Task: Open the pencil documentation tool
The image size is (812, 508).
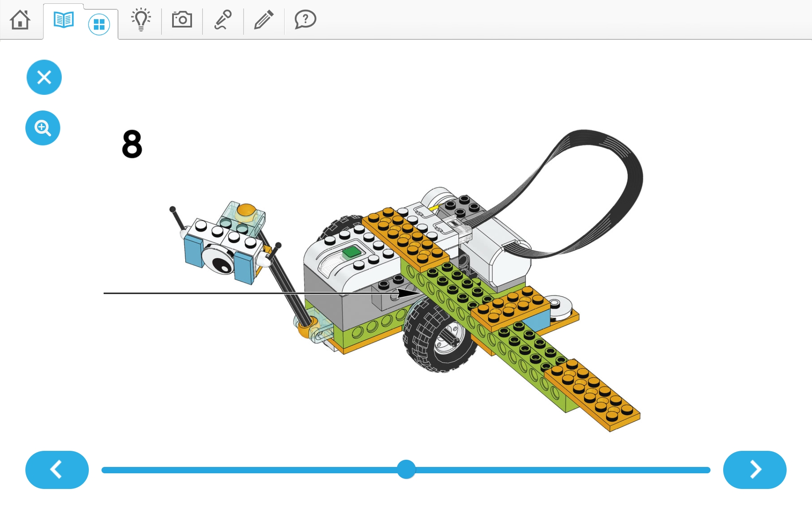Action: click(x=264, y=19)
